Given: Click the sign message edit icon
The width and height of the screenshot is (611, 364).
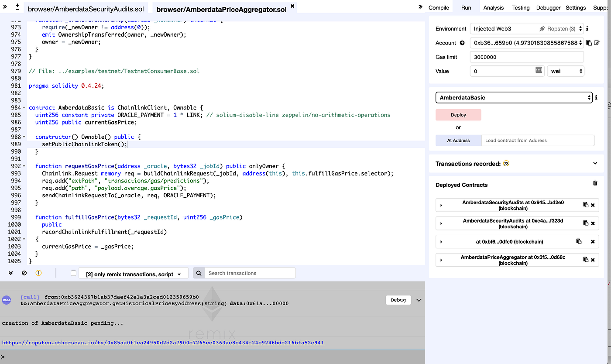Looking at the screenshot, I should click(x=597, y=43).
